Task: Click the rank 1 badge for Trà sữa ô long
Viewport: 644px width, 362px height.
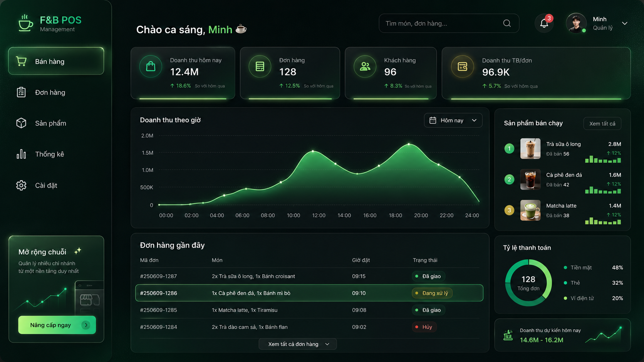Action: 509,148
